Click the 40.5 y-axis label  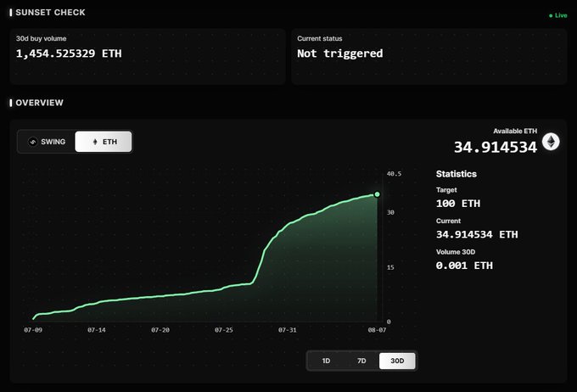point(394,174)
